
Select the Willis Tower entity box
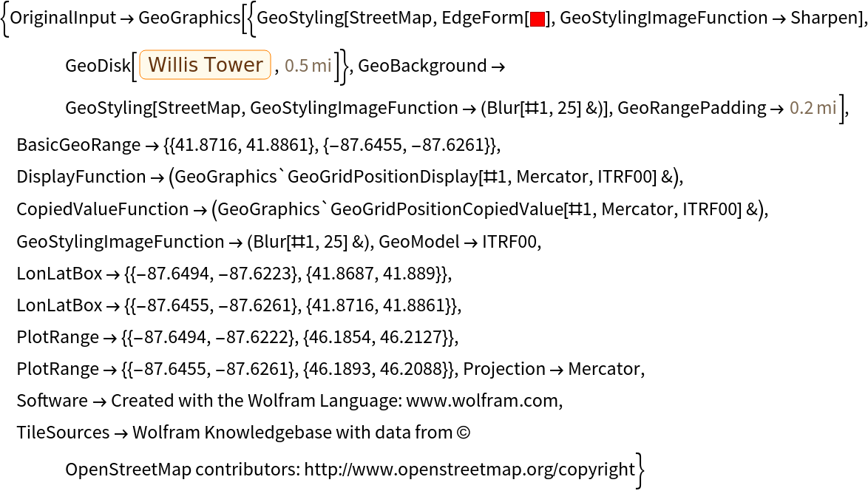coord(207,65)
